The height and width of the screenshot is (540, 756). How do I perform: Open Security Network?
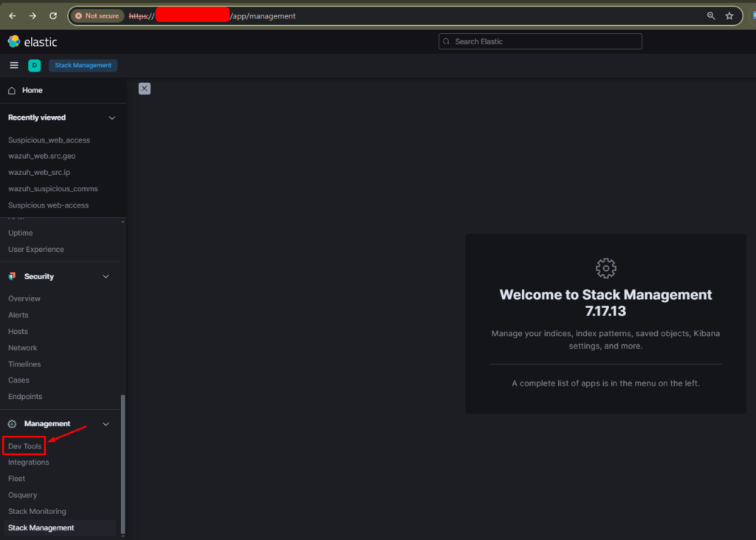pos(22,347)
